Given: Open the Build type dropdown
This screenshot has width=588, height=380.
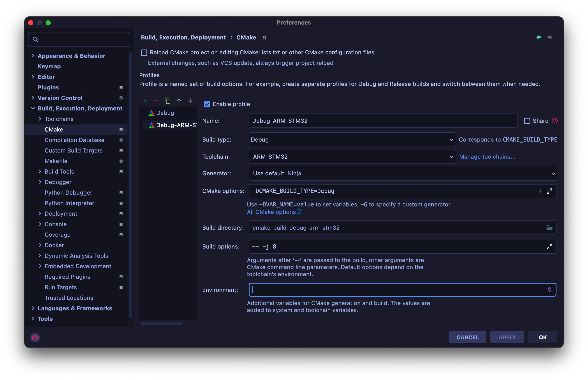Looking at the screenshot, I should pos(352,140).
